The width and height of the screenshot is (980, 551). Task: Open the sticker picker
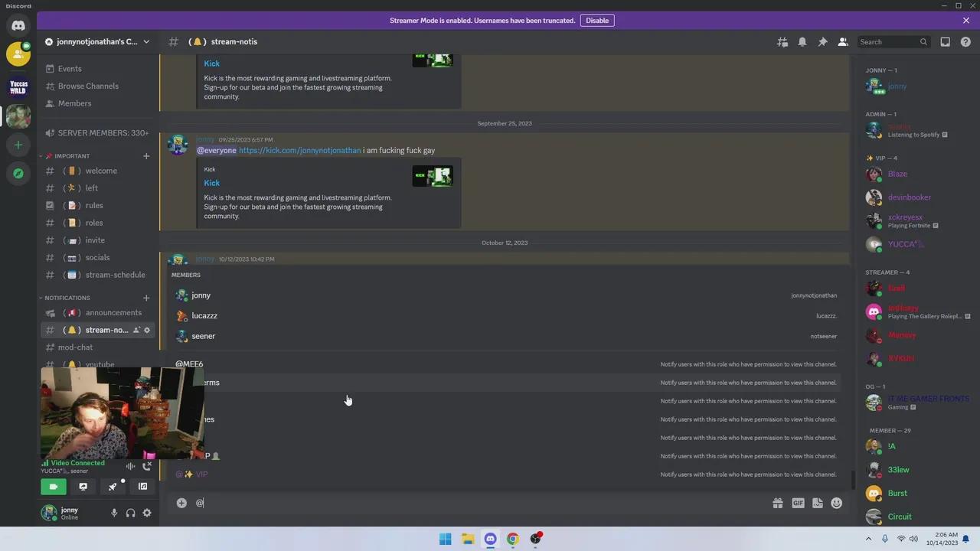pyautogui.click(x=818, y=503)
